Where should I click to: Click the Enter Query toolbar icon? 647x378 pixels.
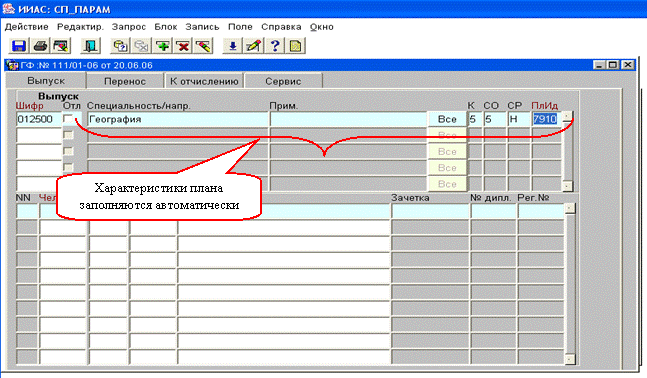[x=120, y=46]
